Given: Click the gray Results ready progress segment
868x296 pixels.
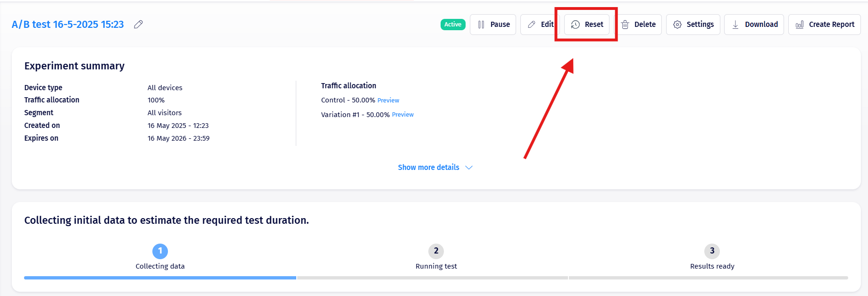Looking at the screenshot, I should coord(709,278).
